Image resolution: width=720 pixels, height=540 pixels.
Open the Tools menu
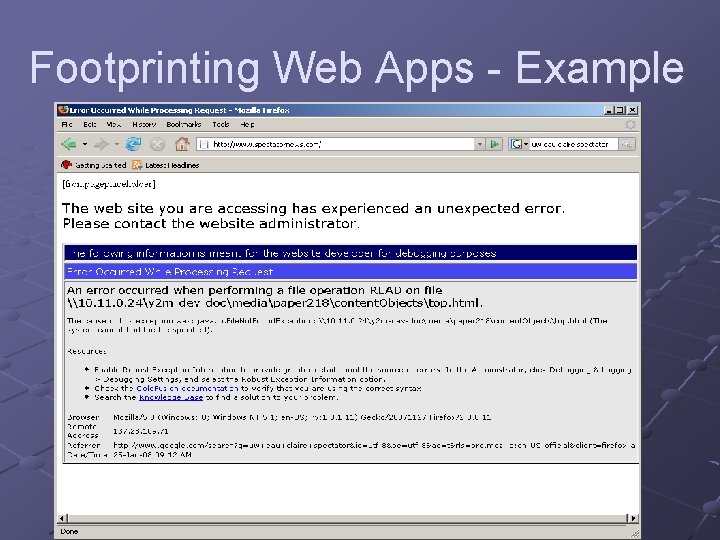[220, 124]
